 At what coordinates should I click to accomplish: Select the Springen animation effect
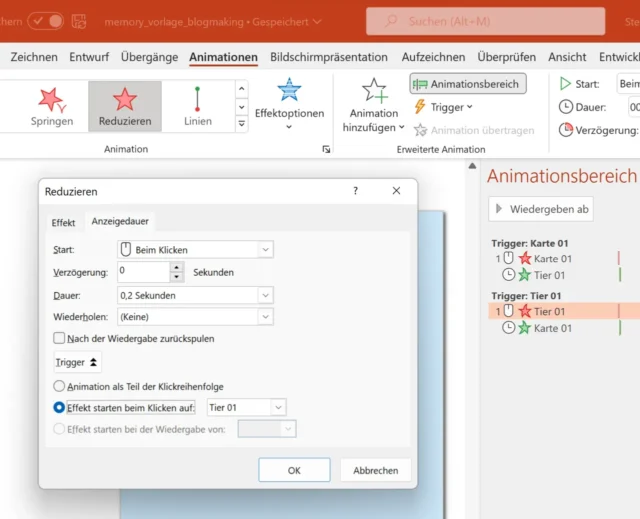pyautogui.click(x=51, y=106)
